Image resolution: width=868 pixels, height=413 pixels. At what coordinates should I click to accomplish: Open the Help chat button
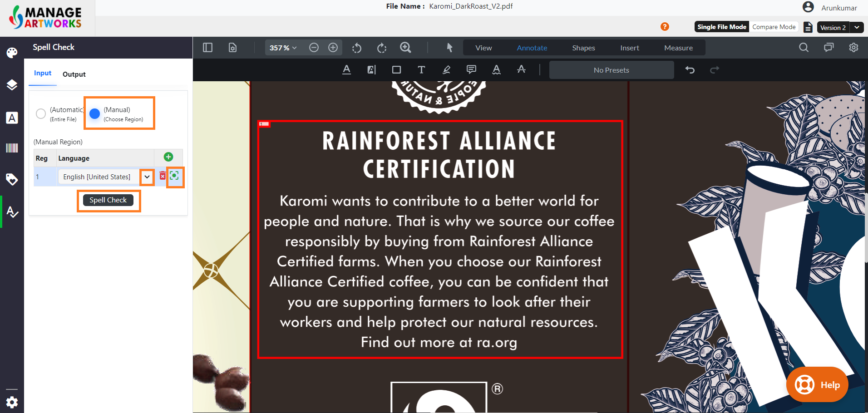817,385
